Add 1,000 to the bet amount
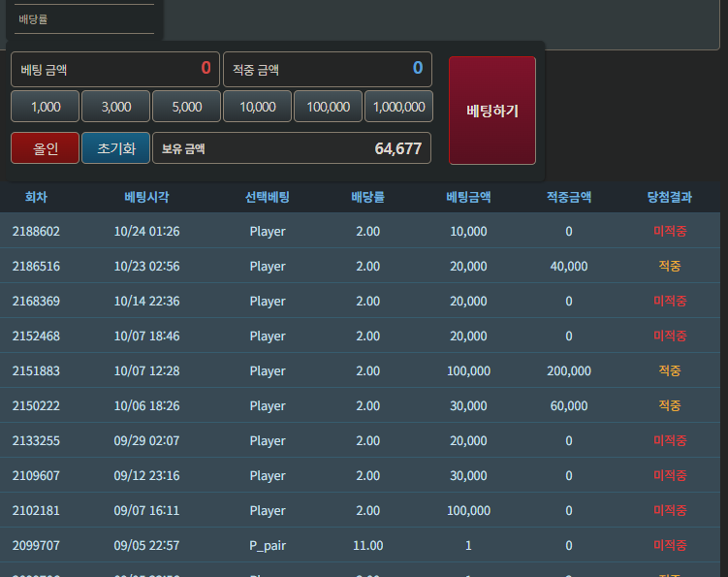 click(x=45, y=107)
